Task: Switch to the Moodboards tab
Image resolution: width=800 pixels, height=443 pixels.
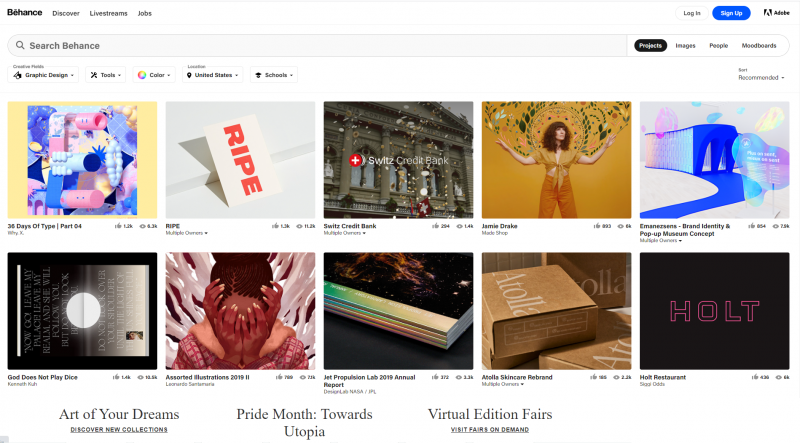Action: coord(759,45)
